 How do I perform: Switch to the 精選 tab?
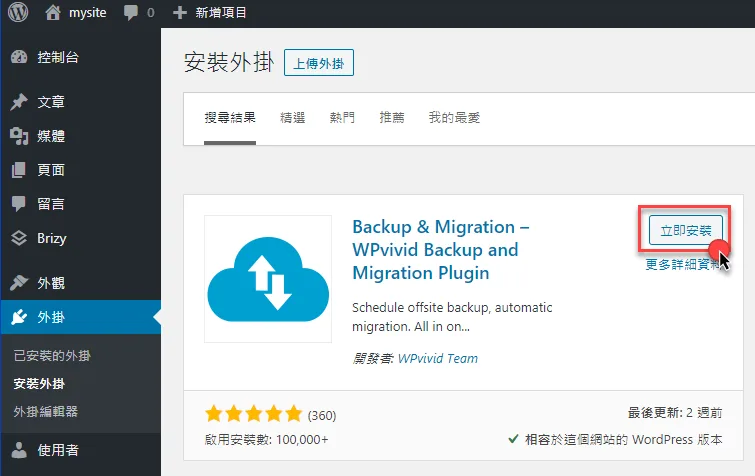(292, 118)
